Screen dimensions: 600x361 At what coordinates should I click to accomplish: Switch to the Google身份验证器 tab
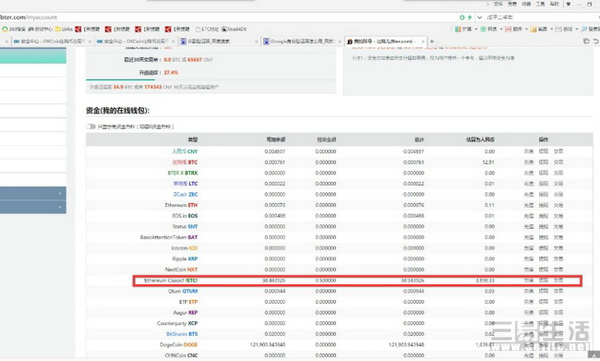point(302,41)
